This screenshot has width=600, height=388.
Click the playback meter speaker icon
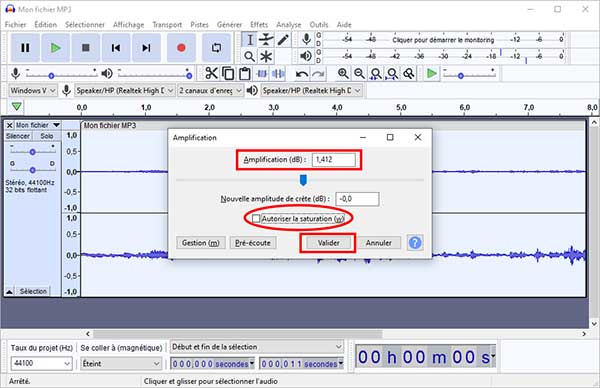coord(306,56)
